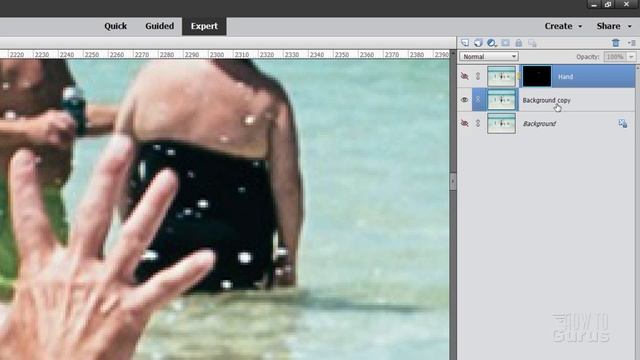Collapse the panel with divider handle
The width and height of the screenshot is (640, 360).
(453, 181)
